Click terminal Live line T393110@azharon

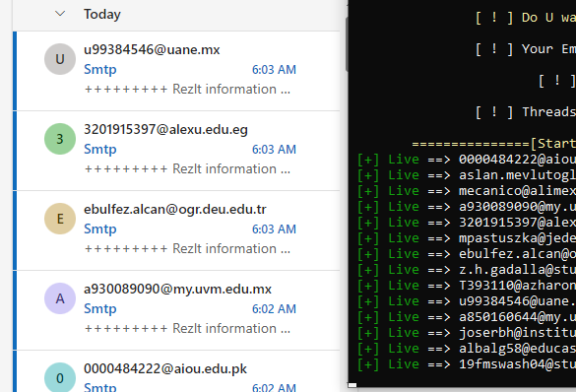[467, 286]
